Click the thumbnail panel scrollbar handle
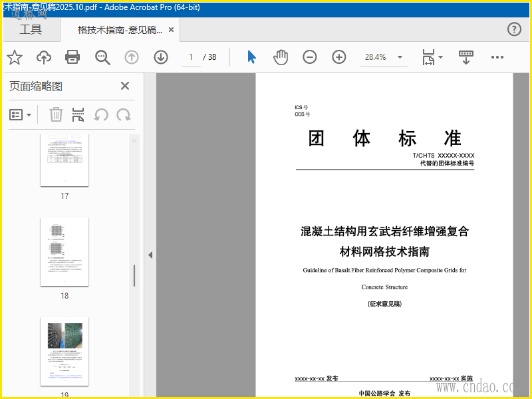Image resolution: width=532 pixels, height=399 pixels. pyautogui.click(x=134, y=275)
